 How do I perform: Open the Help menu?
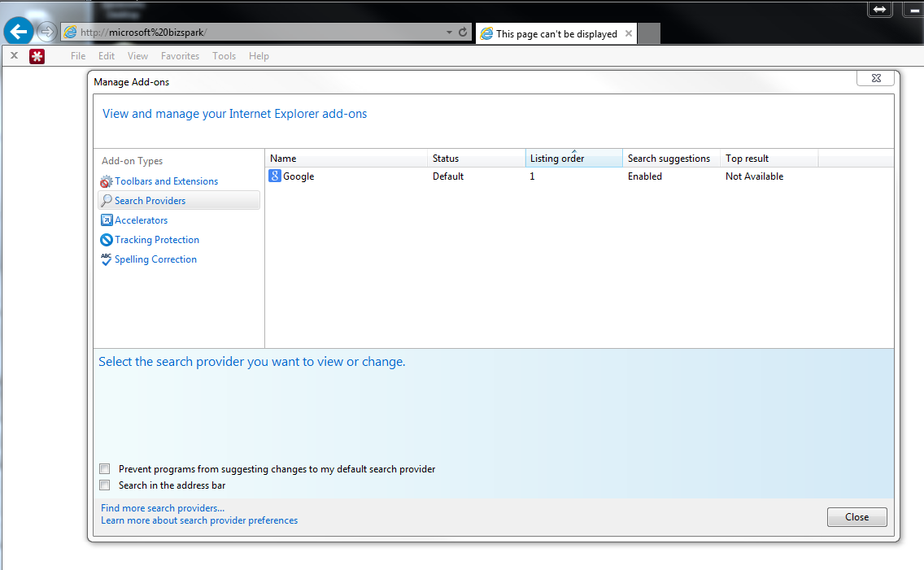(x=259, y=56)
